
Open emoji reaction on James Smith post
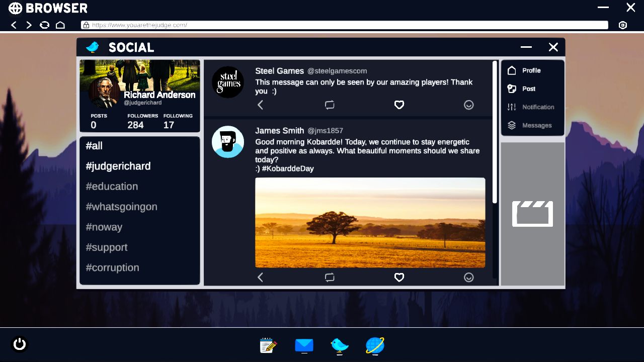coord(468,277)
